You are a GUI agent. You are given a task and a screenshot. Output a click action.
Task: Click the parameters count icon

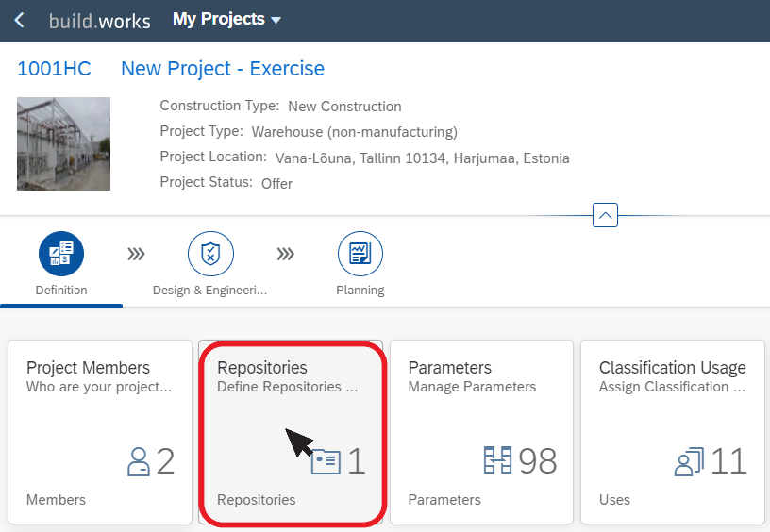coord(497,460)
